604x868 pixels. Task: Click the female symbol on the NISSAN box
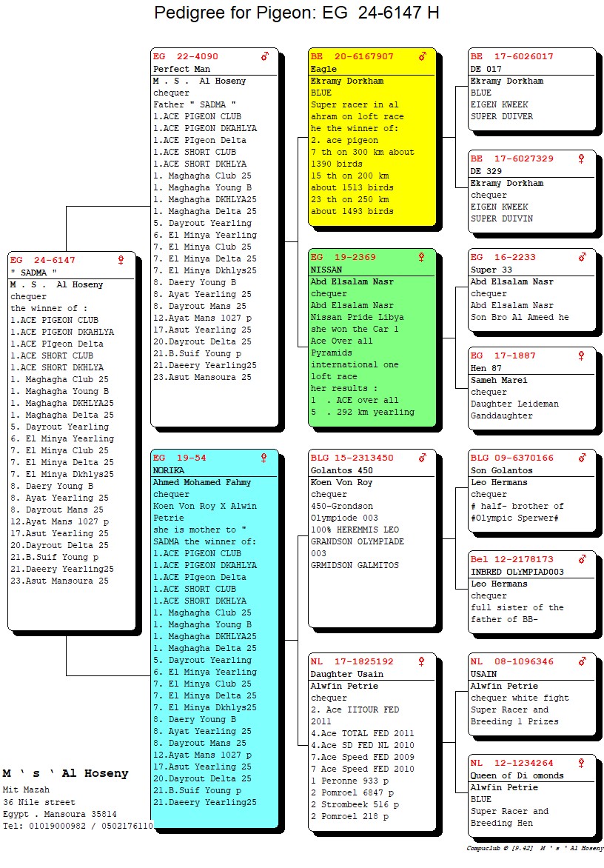[422, 257]
